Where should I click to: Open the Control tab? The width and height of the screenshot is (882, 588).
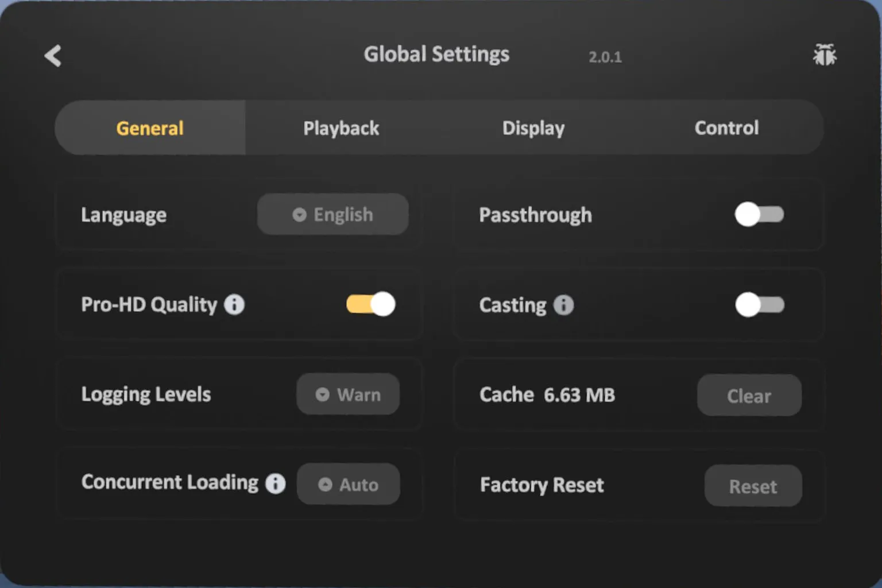(726, 127)
